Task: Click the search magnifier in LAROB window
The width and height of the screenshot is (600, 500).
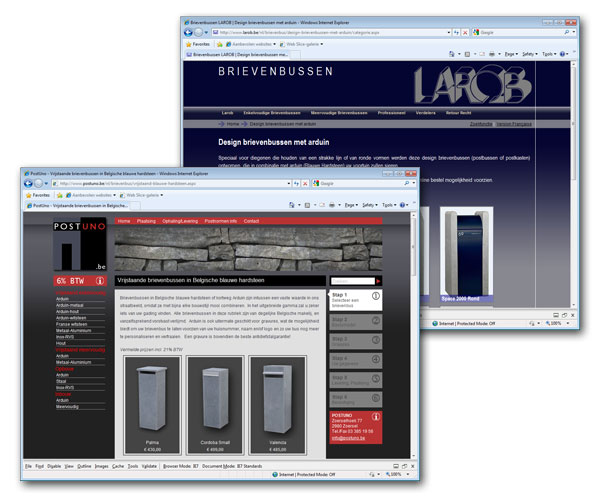Action: 567,33
